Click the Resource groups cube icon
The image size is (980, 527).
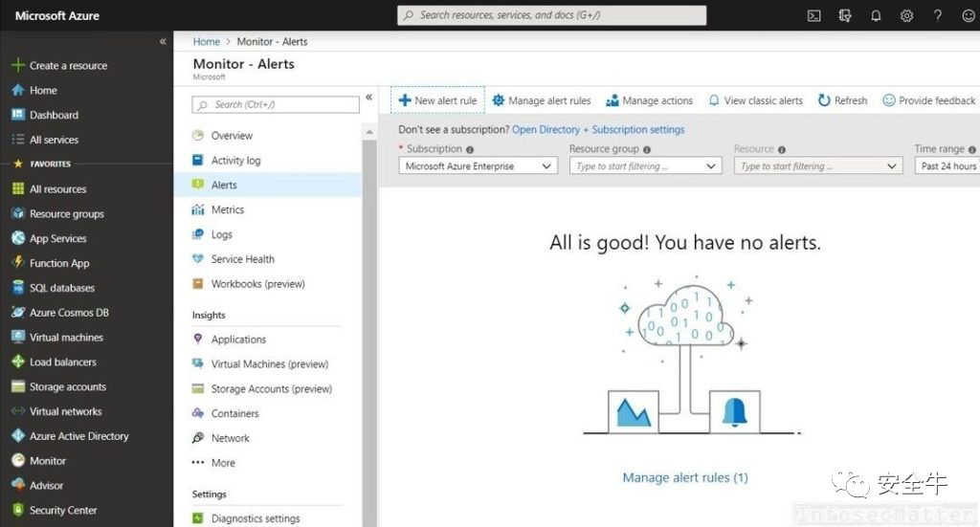[18, 213]
